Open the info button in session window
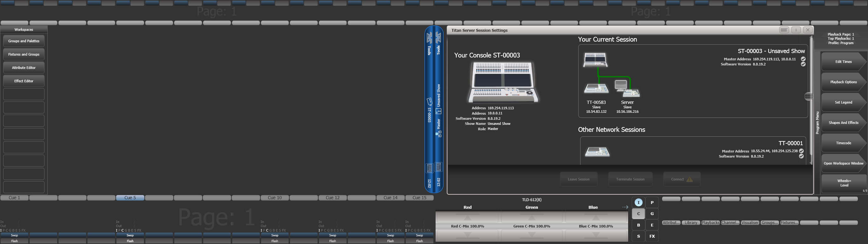 (x=796, y=30)
